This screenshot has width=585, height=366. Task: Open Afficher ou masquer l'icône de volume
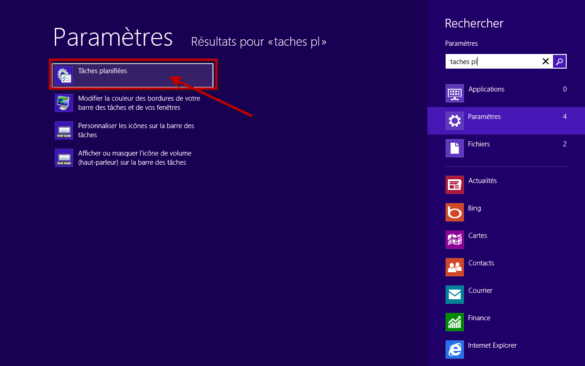[x=135, y=158]
